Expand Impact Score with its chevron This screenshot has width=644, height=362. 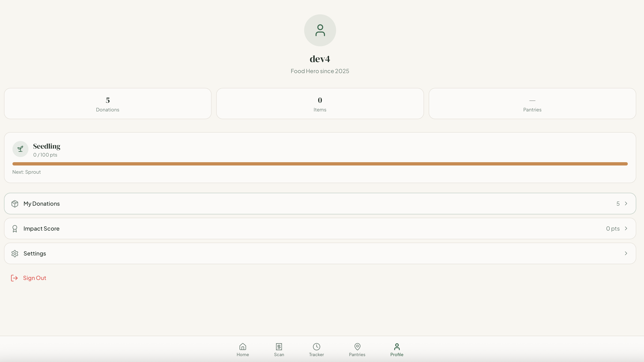pyautogui.click(x=626, y=228)
